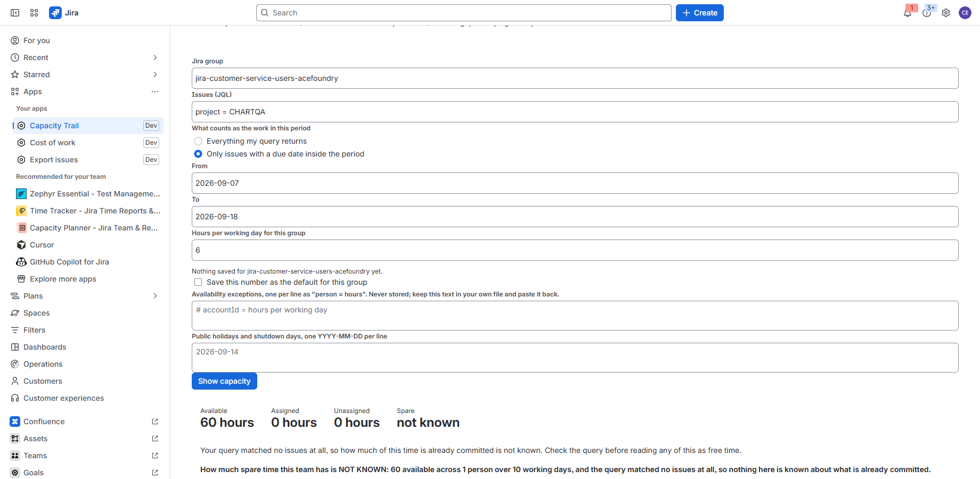This screenshot has width=980, height=479.
Task: Select 'Only issues with a due date' radio
Action: click(x=198, y=154)
